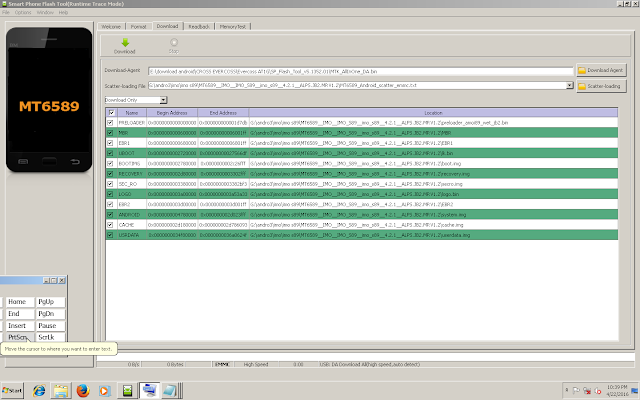This screenshot has height=400, width=640.
Task: Click the High Speed status bar entry
Action: coord(256,364)
